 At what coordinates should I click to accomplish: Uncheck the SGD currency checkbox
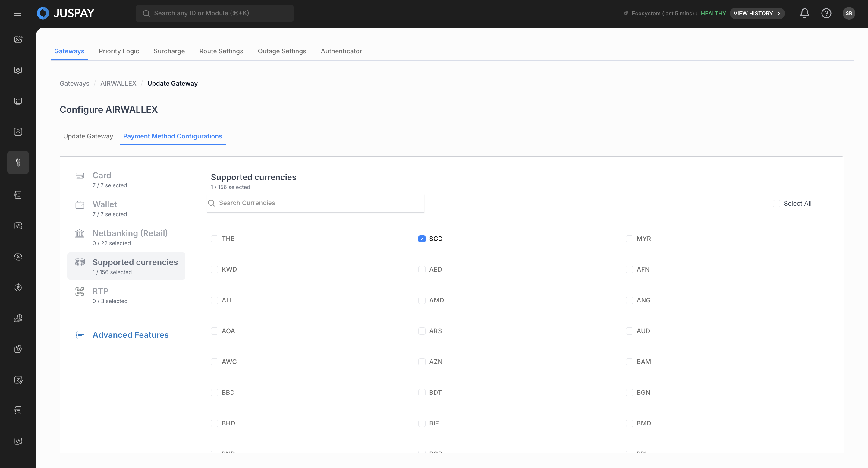422,239
